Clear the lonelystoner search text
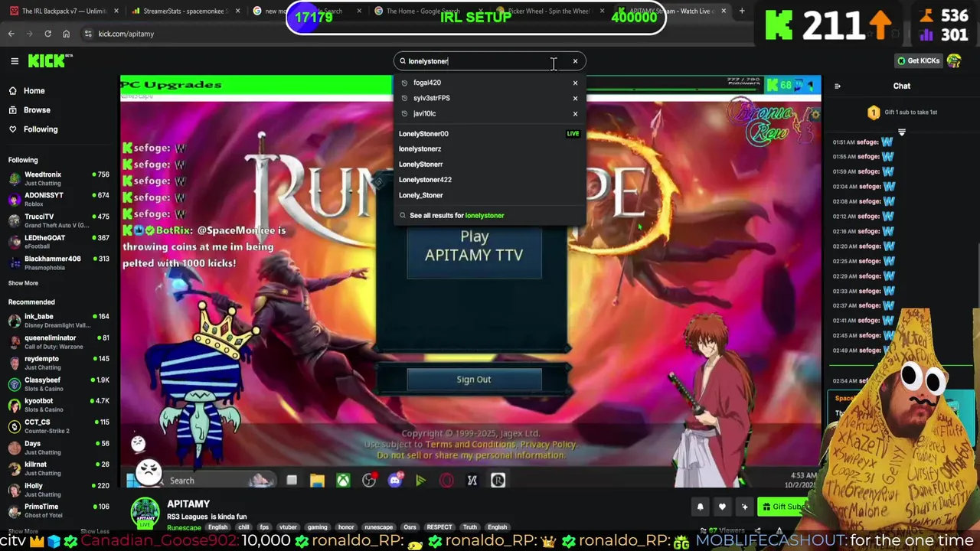 pos(575,61)
